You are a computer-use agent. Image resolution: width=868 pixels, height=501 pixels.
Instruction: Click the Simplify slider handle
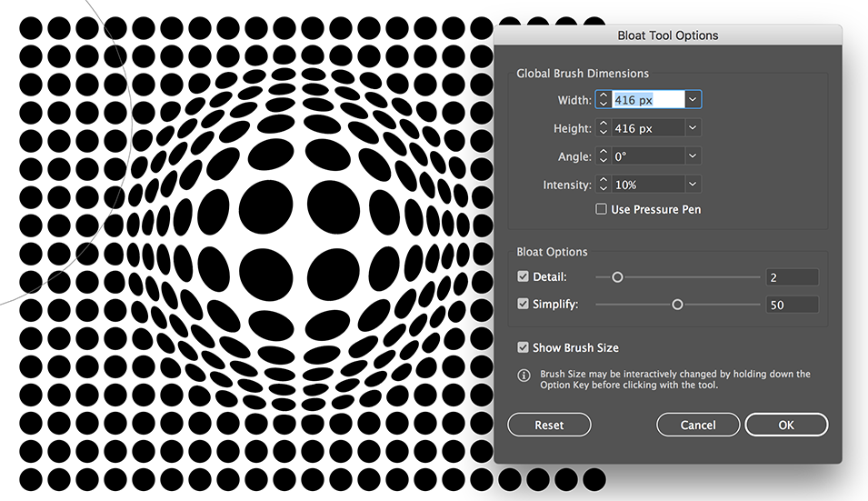pos(677,305)
